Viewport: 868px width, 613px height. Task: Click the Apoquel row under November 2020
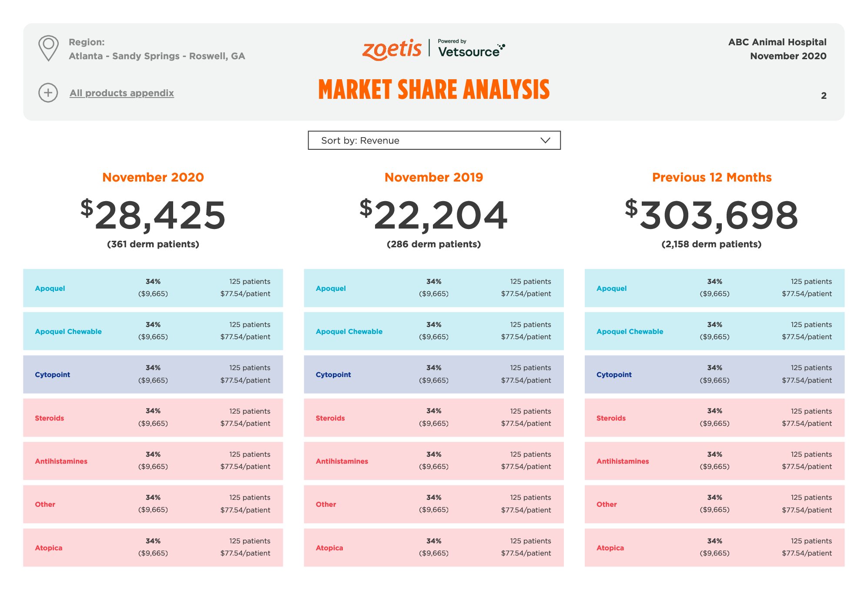tap(153, 288)
